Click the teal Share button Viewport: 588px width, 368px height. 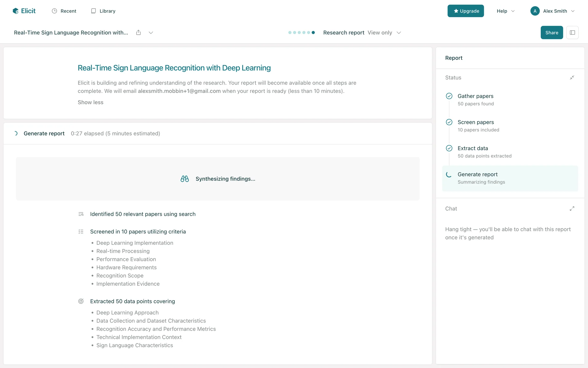click(x=552, y=33)
